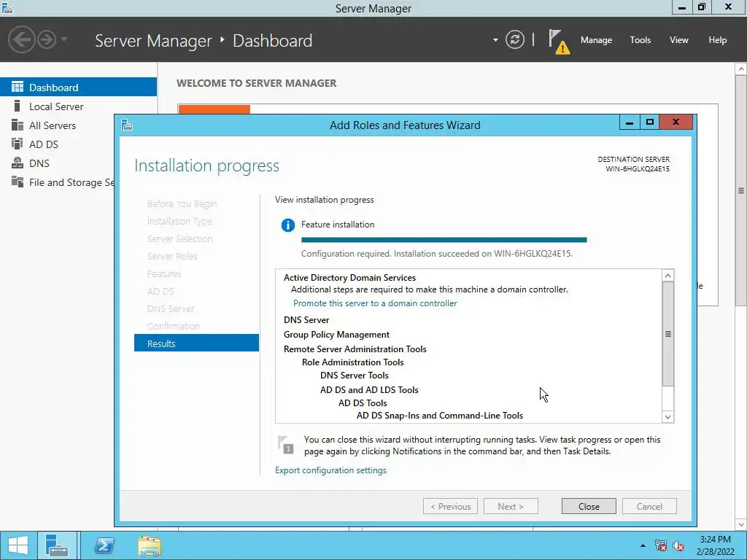Click Promote this server to a domain controller
This screenshot has height=560, width=747.
click(x=375, y=303)
